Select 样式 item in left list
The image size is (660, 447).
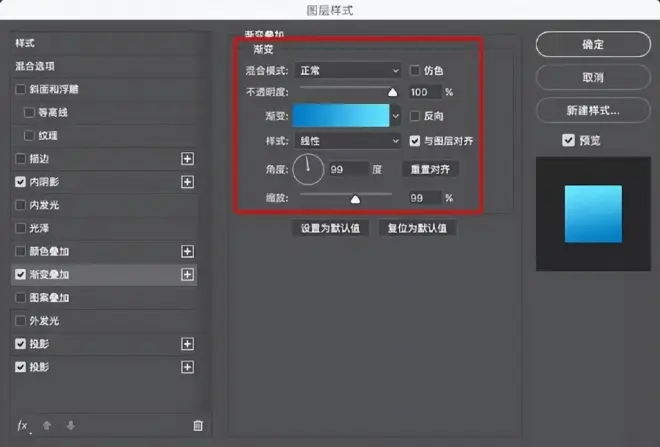point(25,43)
